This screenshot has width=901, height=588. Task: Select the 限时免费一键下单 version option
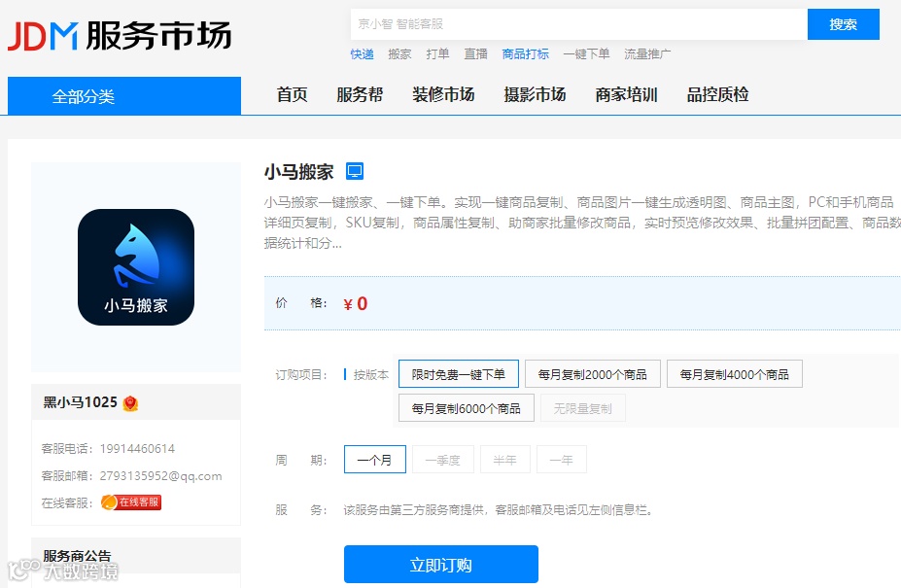pos(459,374)
